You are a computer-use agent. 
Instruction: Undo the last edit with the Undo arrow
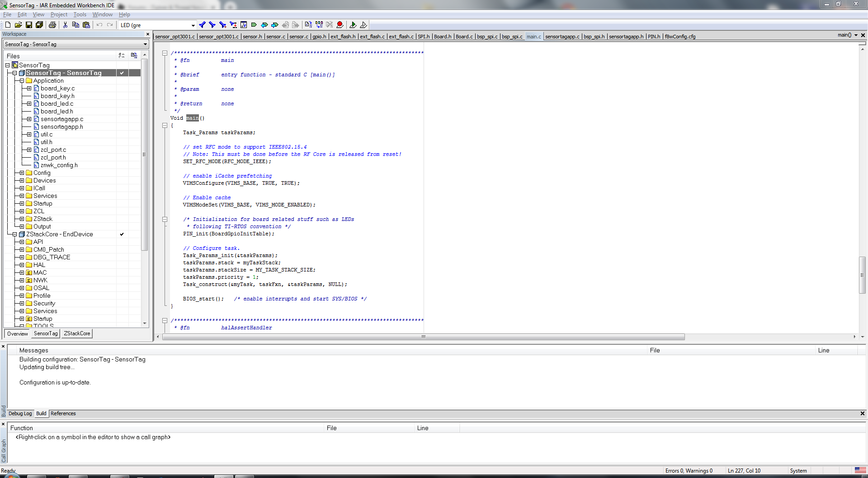pos(99,25)
